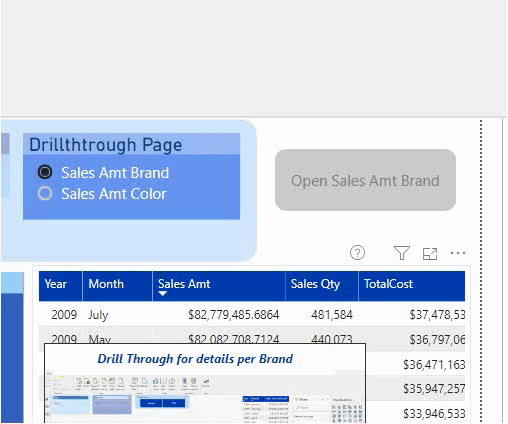This screenshot has height=424, width=508.
Task: Select the Sales Amt Brand radio option
Action: [45, 172]
